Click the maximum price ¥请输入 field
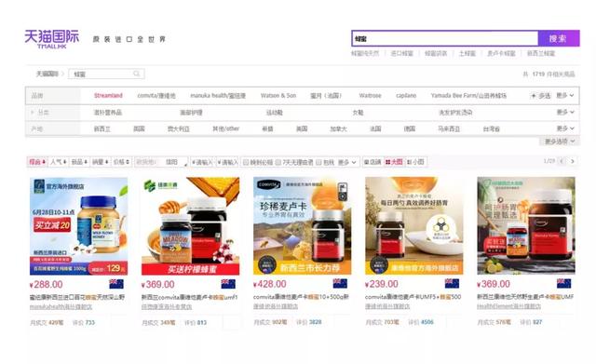The width and height of the screenshot is (596, 364). 227,162
